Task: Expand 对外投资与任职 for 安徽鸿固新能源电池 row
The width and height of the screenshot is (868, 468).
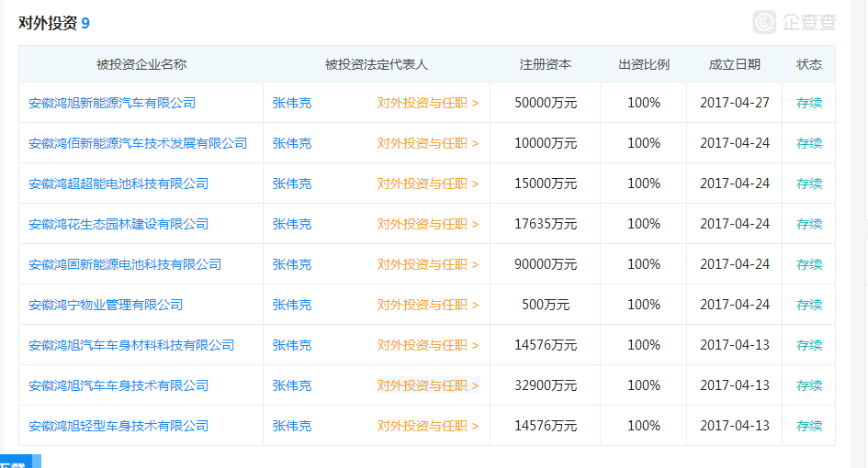Action: (428, 264)
